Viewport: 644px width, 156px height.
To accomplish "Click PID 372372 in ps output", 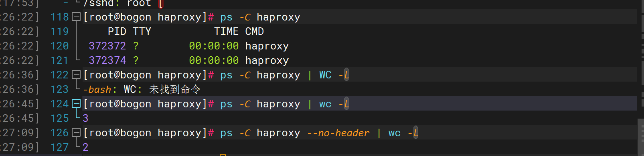I will tap(107, 46).
